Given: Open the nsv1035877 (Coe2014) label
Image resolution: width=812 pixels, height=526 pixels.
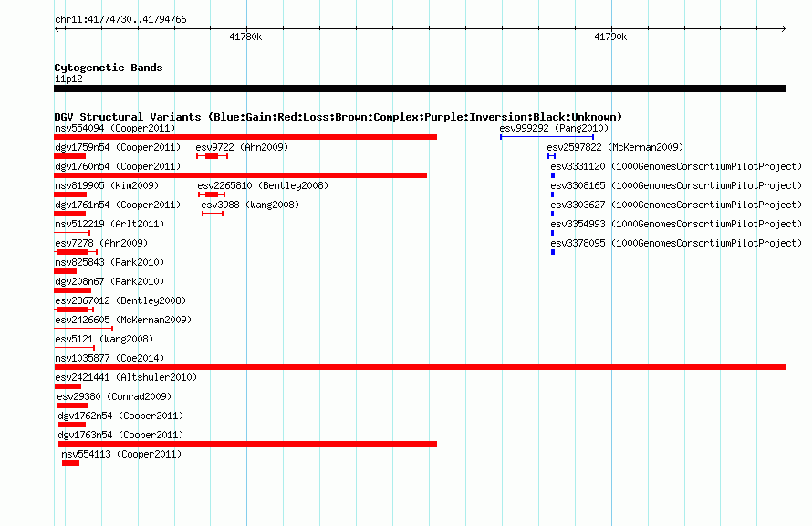Looking at the screenshot, I should point(109,358).
